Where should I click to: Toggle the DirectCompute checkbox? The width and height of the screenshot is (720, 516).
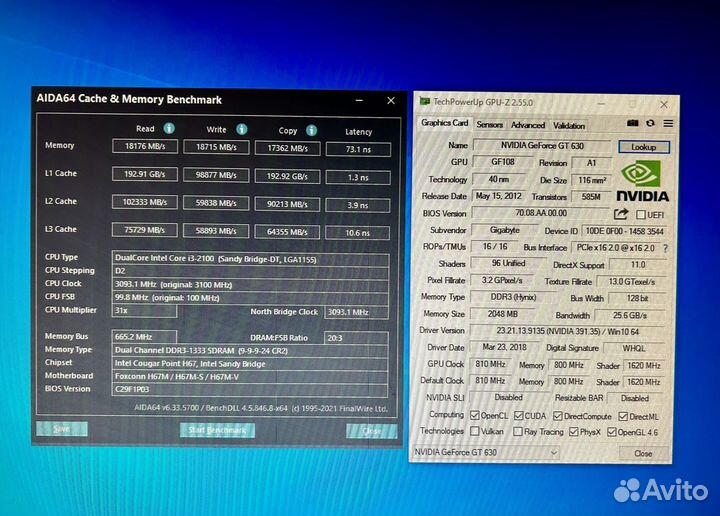pyautogui.click(x=557, y=416)
